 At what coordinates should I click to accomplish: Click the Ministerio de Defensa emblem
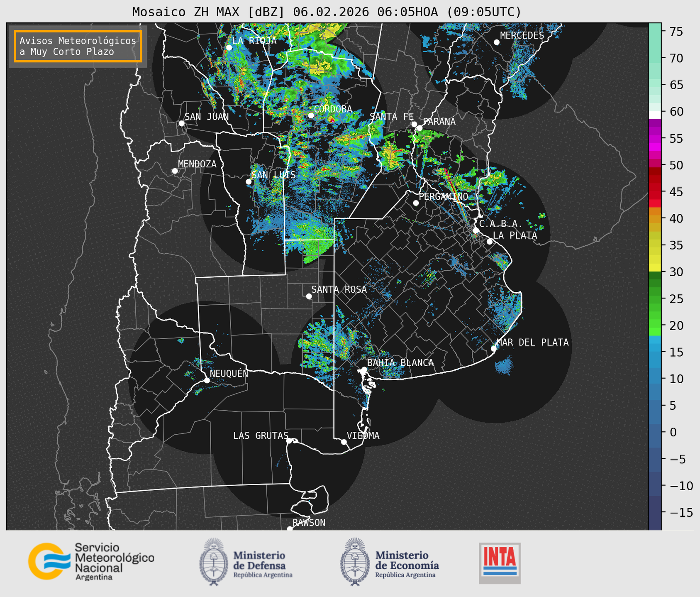click(214, 562)
